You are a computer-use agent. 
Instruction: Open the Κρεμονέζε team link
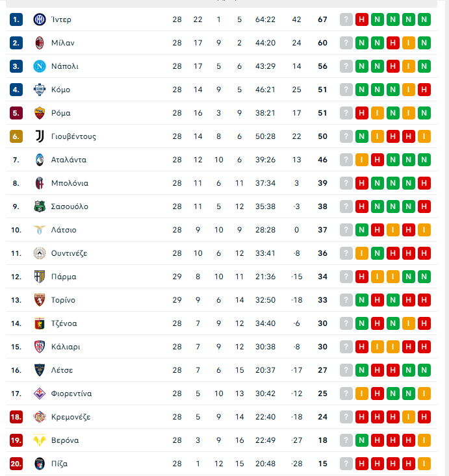[x=71, y=417]
